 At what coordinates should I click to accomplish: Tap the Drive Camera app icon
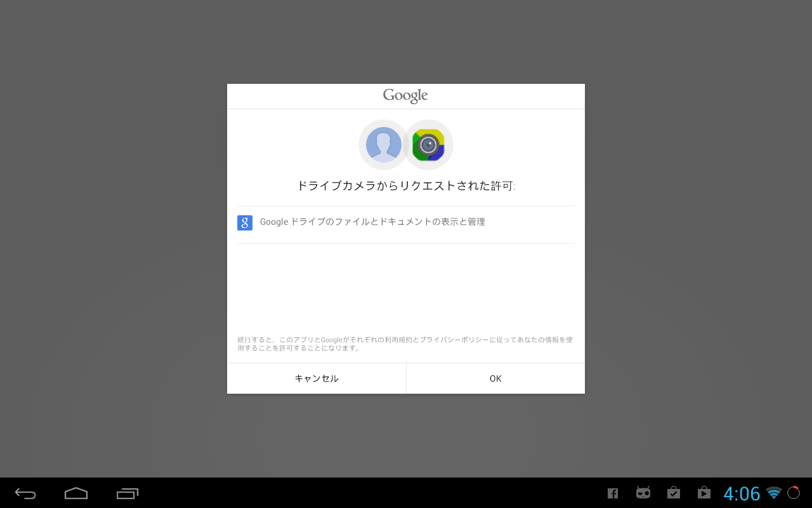tap(428, 145)
